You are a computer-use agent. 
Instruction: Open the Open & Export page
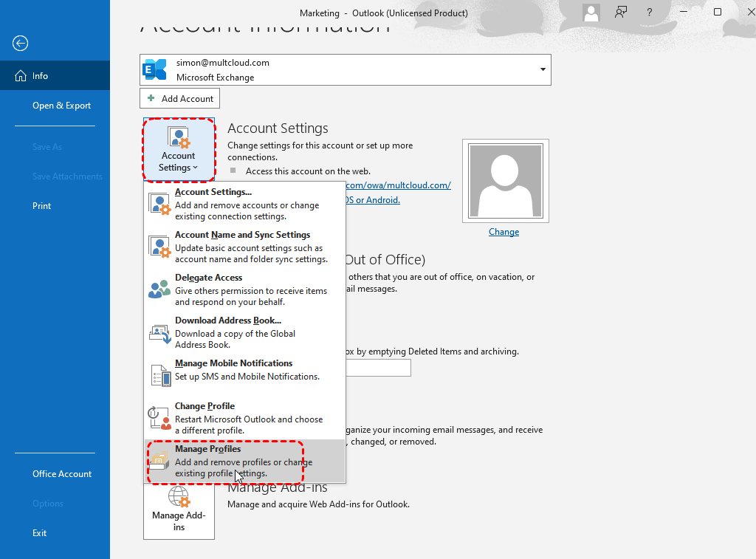pos(61,105)
